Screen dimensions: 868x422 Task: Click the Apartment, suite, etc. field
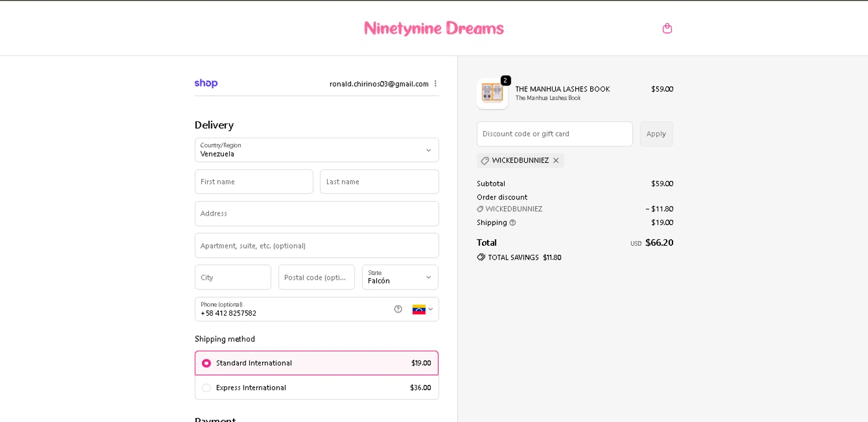[317, 246]
